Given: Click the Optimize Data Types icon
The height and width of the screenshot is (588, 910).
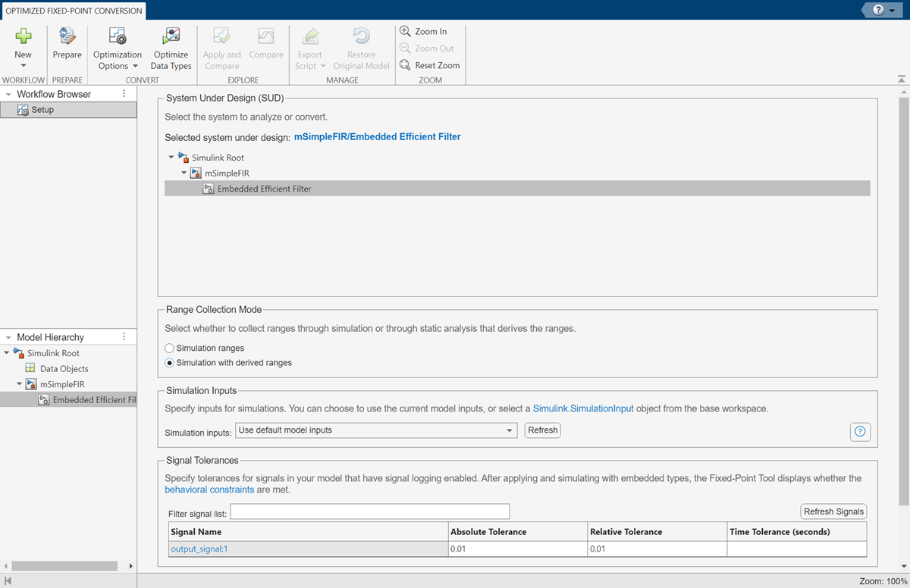Looking at the screenshot, I should [x=171, y=36].
